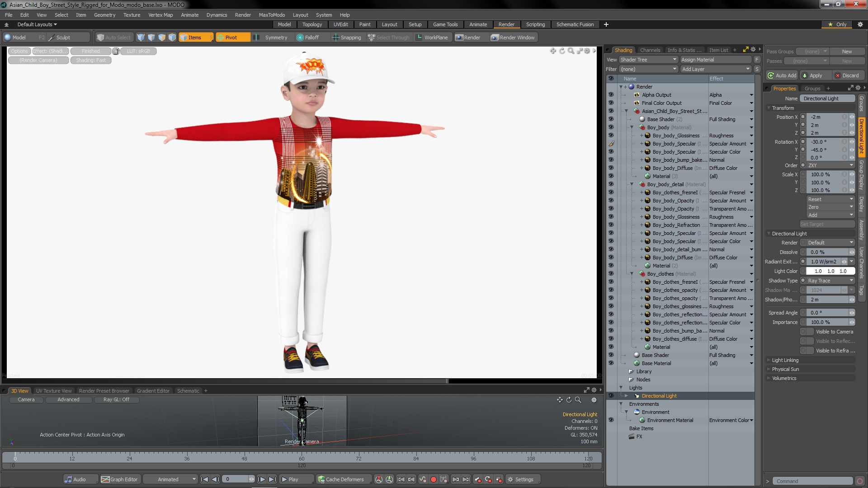Viewport: 868px width, 488px height.
Task: Toggle visibility of Boy_body material
Action: click(x=610, y=127)
